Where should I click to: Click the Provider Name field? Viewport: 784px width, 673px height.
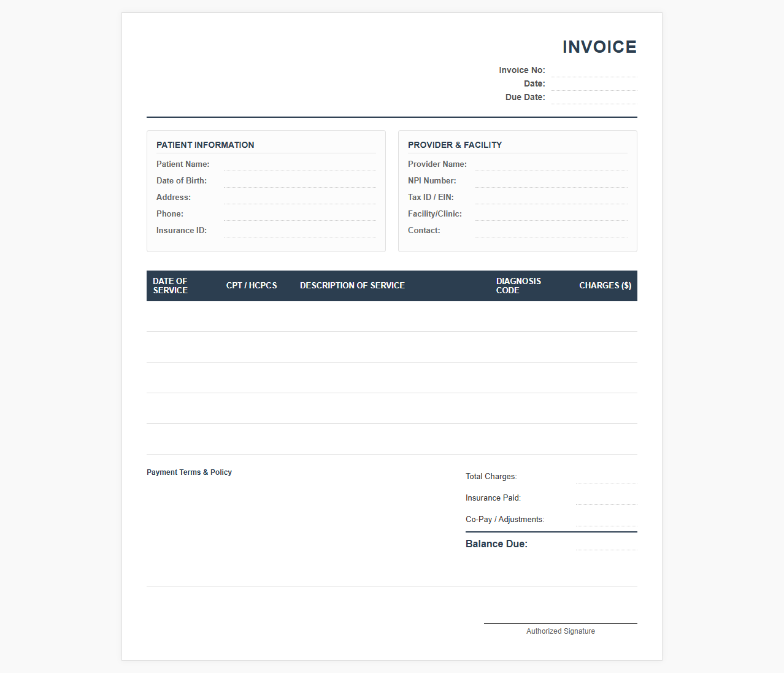point(551,164)
